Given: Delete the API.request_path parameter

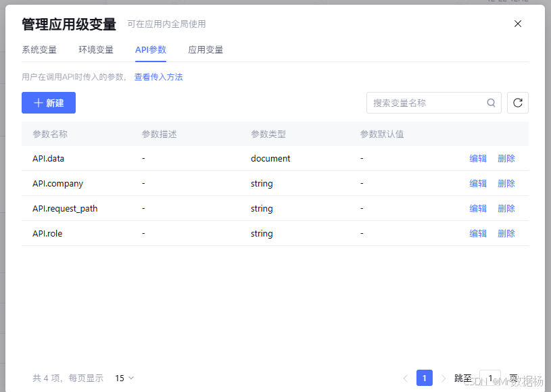Looking at the screenshot, I should (506, 208).
